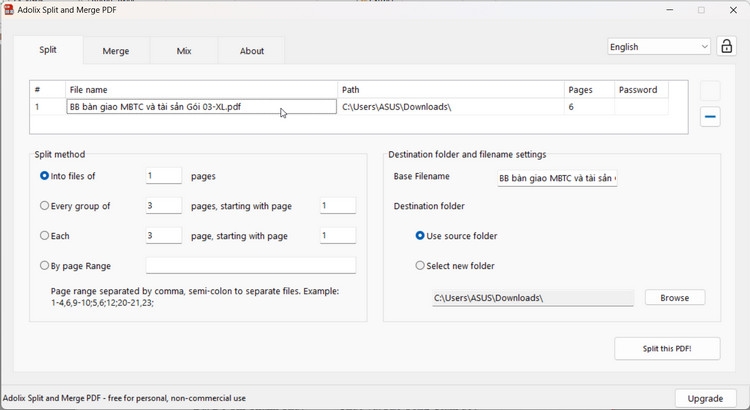
Task: Enable 'Use source folder' option
Action: tap(420, 235)
